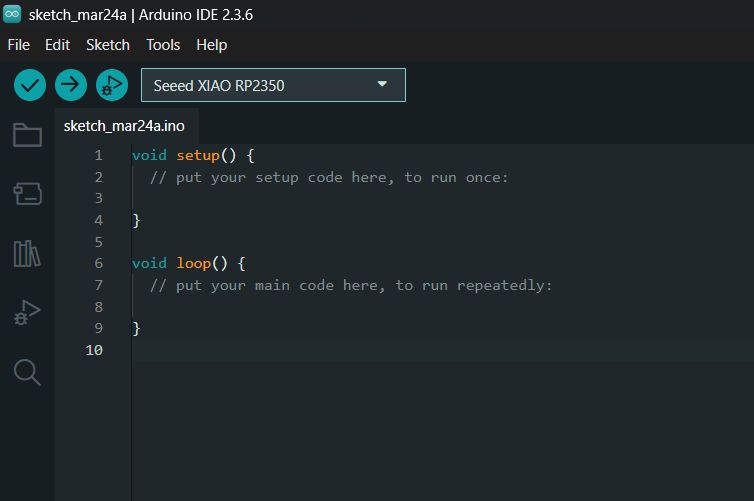Click the 'setup' function name
The image size is (754, 501).
click(x=198, y=155)
